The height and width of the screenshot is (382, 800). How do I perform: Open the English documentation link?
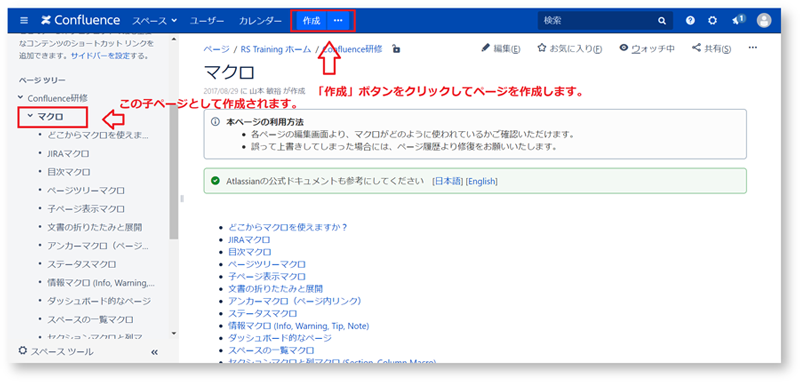482,181
